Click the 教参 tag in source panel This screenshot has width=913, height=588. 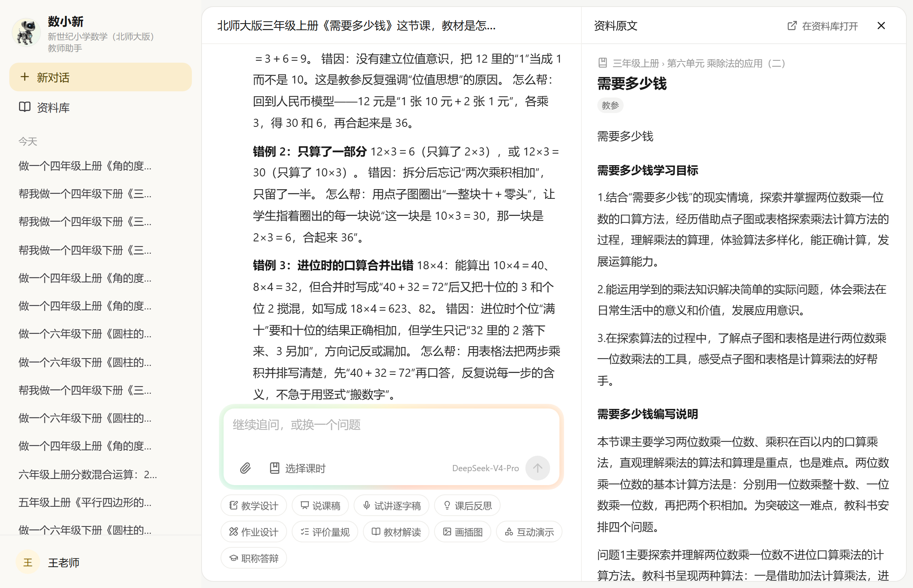point(610,105)
